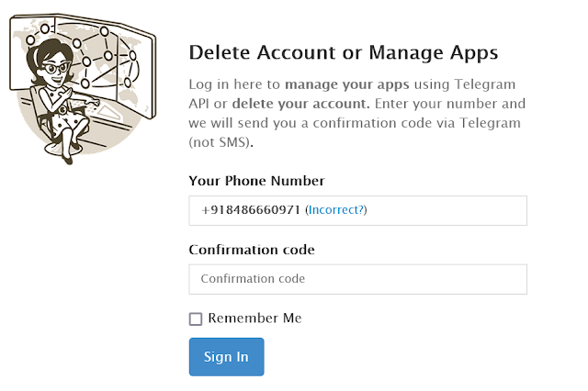Tick the Remember Me checkbox
The height and width of the screenshot is (391, 588).
(x=196, y=319)
